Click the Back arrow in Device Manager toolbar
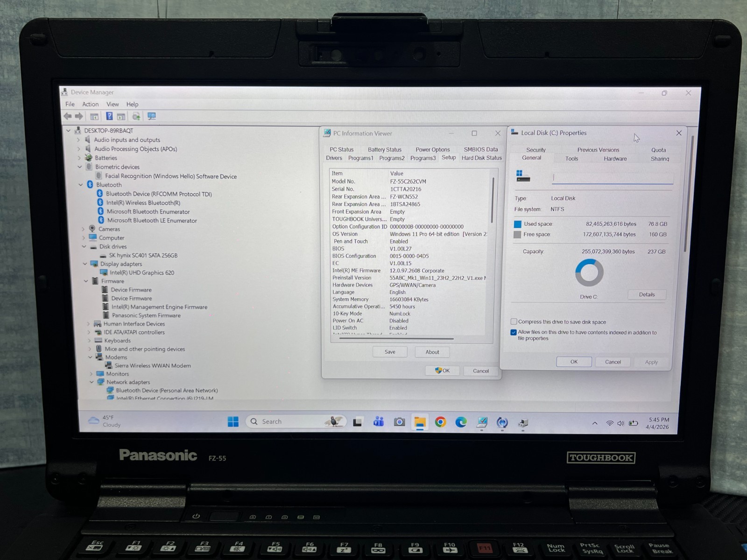 tap(68, 116)
